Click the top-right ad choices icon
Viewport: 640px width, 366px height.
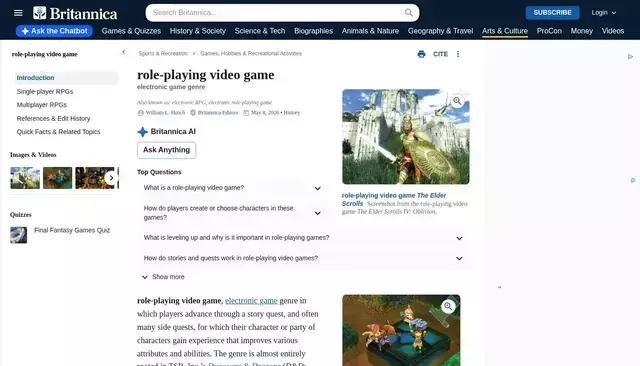[630, 57]
